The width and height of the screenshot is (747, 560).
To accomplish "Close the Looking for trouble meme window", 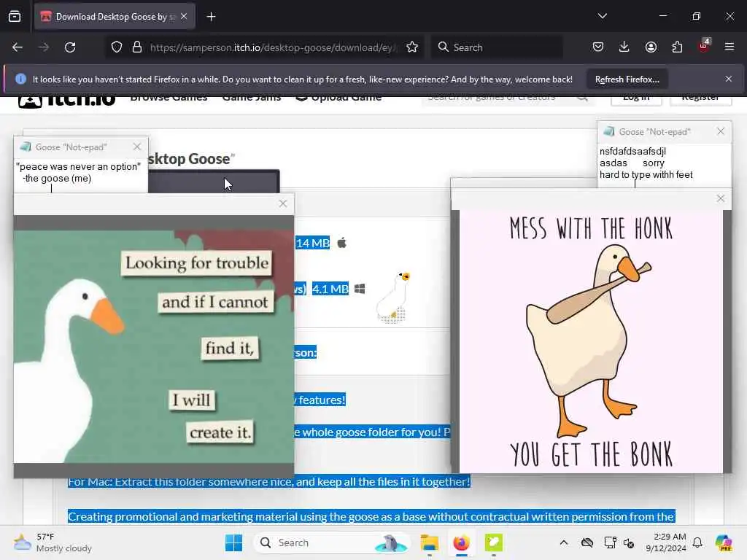I will pyautogui.click(x=283, y=204).
